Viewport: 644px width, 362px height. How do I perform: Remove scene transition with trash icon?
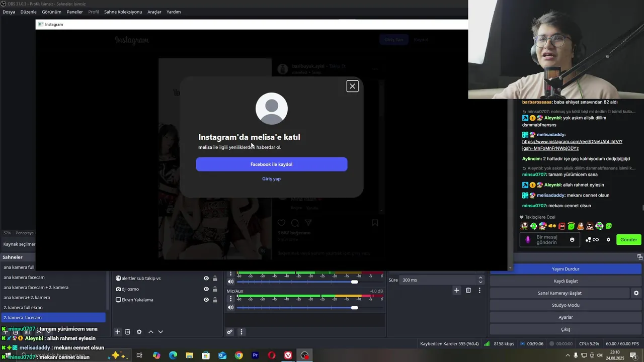[468, 290]
